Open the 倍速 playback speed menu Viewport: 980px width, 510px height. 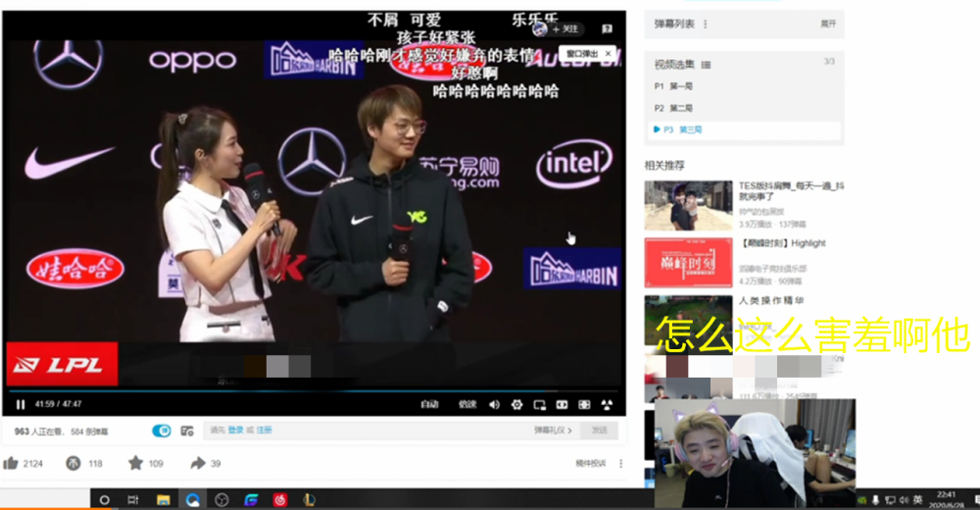[x=466, y=405]
